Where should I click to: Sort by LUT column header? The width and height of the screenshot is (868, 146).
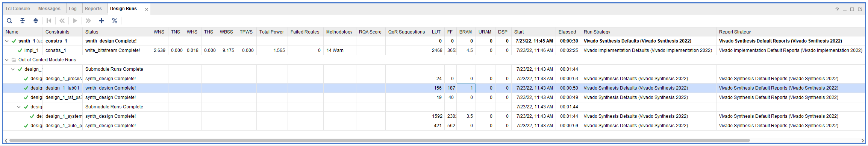coord(436,32)
